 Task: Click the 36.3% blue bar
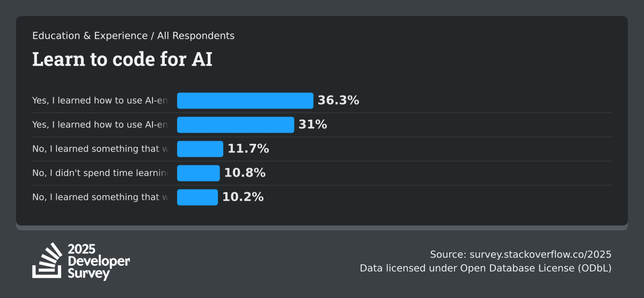pos(245,100)
